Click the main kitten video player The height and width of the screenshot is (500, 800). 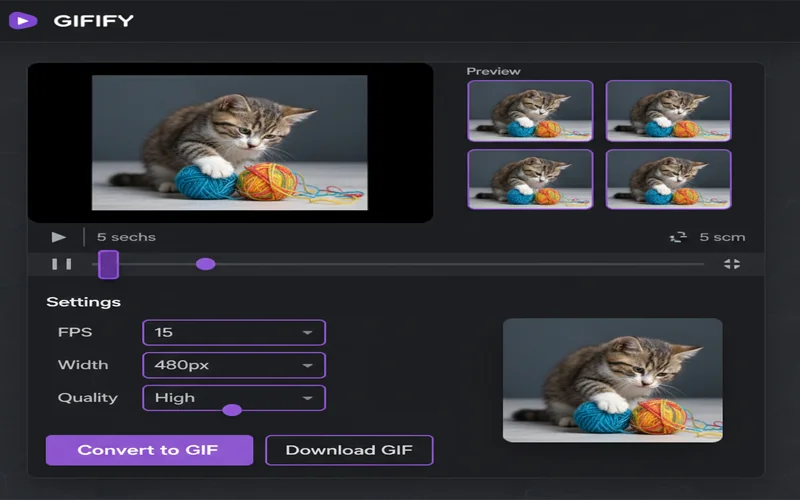[x=230, y=142]
